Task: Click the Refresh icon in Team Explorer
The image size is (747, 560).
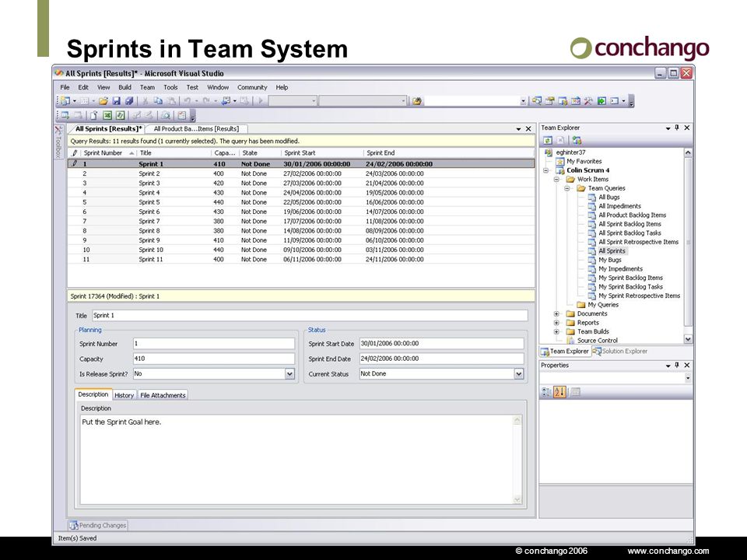Action: click(548, 140)
